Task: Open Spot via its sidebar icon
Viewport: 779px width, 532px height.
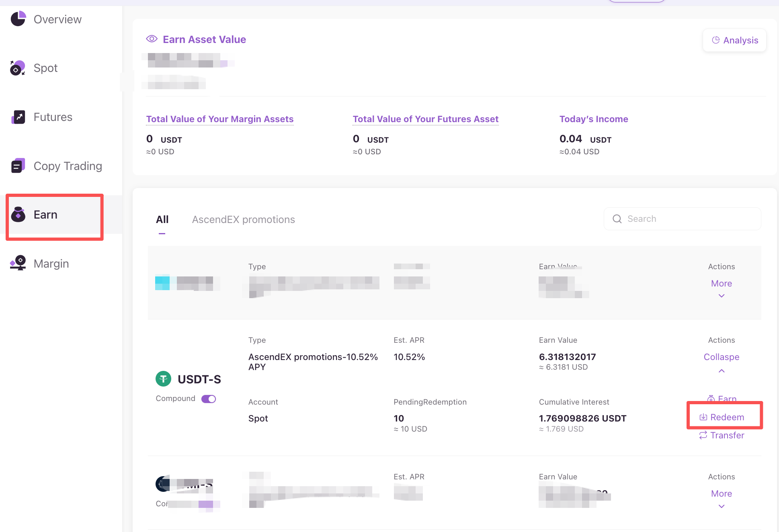Action: pos(18,68)
